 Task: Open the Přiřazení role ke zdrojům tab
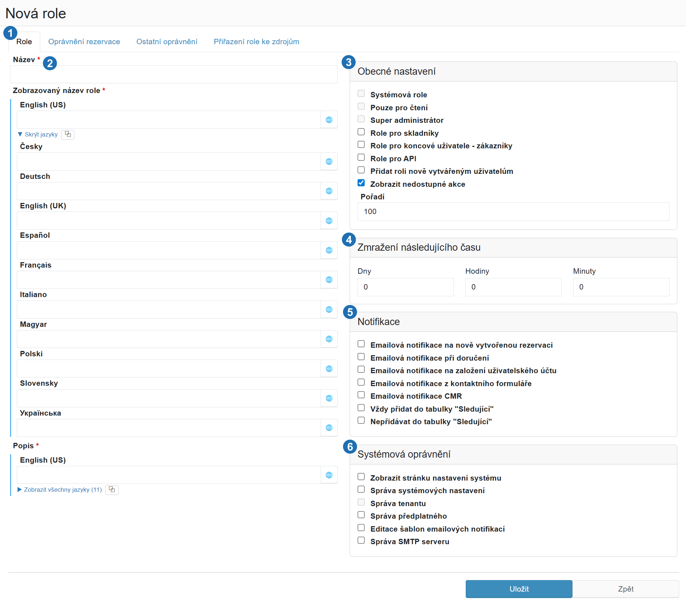point(256,42)
